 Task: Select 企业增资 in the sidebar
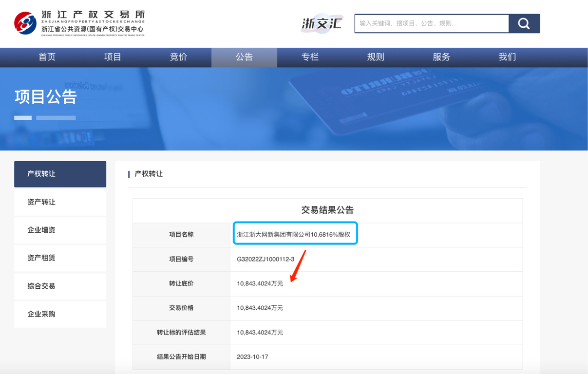tap(60, 230)
